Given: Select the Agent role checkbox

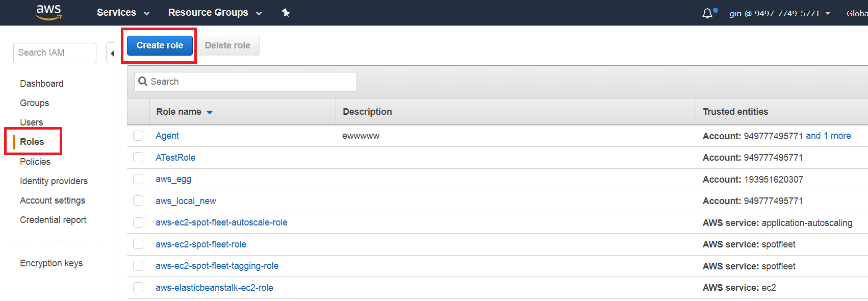Looking at the screenshot, I should point(138,136).
